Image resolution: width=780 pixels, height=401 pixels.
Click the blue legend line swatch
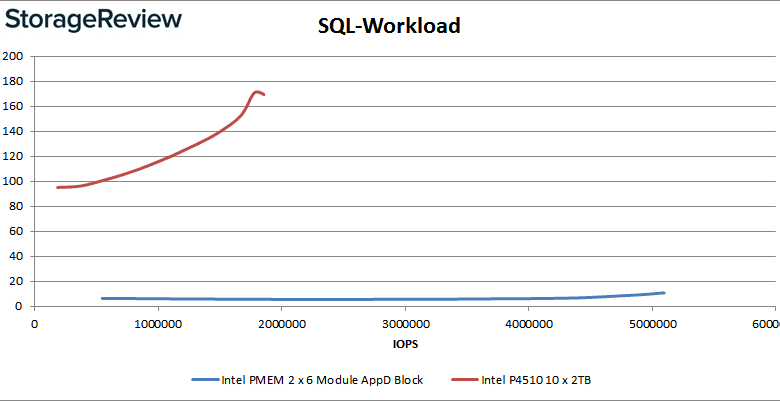(205, 380)
